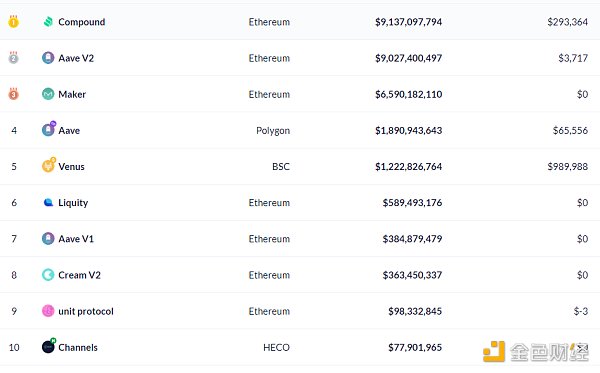Click the Cream V2 logo icon

pyautogui.click(x=48, y=275)
